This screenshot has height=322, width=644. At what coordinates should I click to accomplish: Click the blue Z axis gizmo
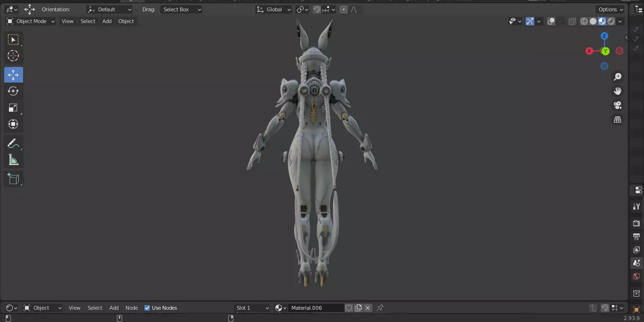(x=604, y=36)
